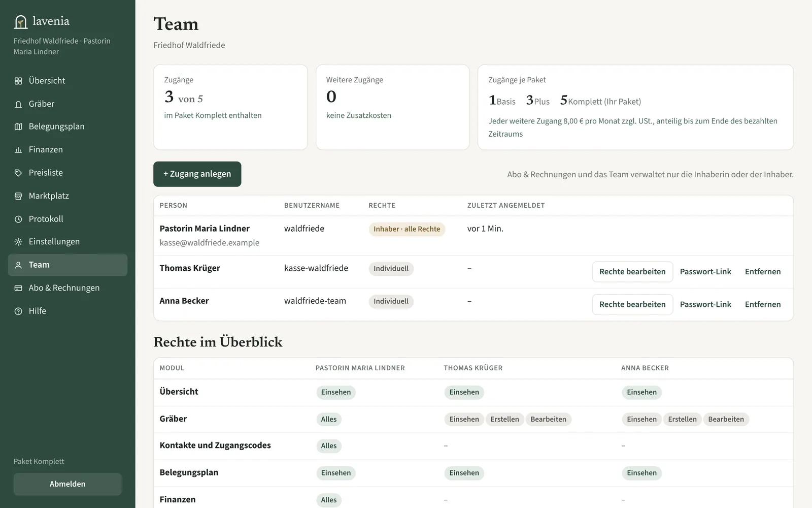Open Belegungsplan from the sidebar
812x508 pixels.
point(67,126)
